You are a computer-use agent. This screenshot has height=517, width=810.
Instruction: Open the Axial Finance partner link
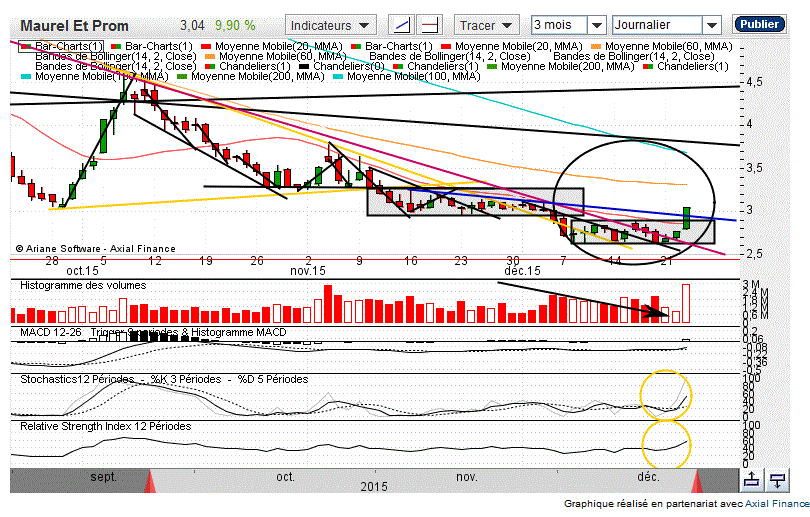777,503
